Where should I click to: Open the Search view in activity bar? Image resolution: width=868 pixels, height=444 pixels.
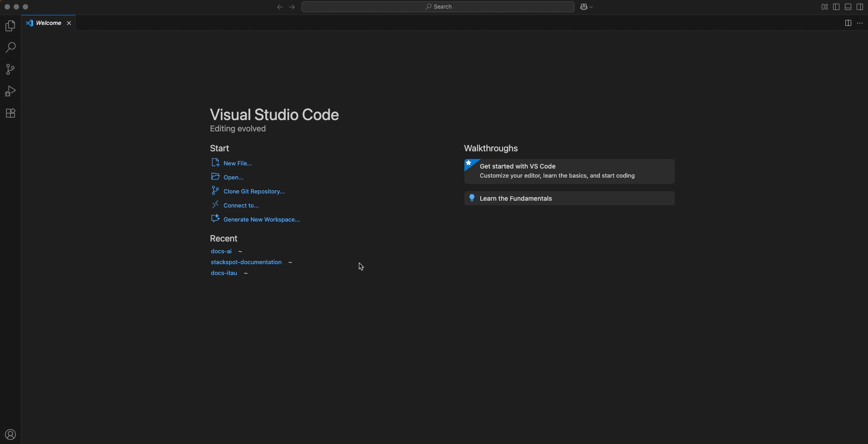tap(10, 48)
